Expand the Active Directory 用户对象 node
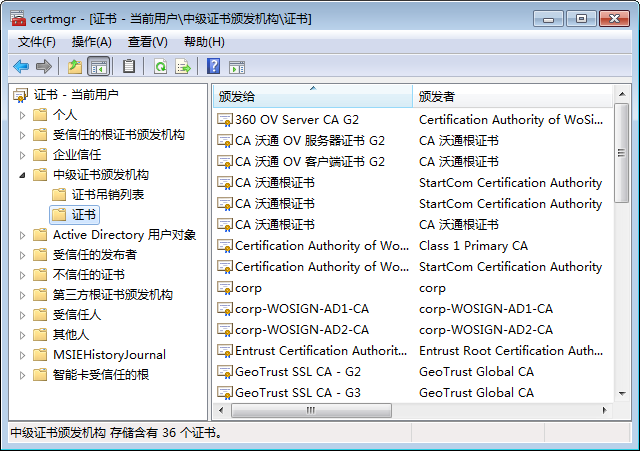 point(23,235)
